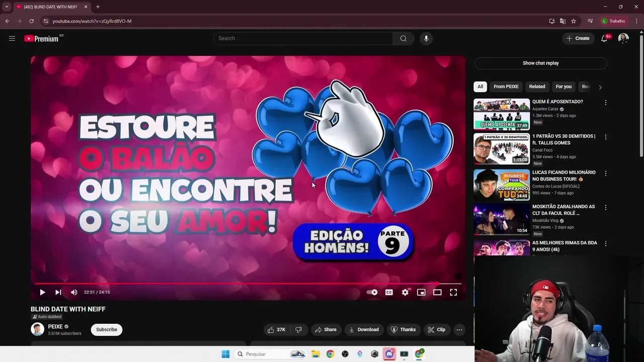Bookmark this page star icon

click(574, 21)
